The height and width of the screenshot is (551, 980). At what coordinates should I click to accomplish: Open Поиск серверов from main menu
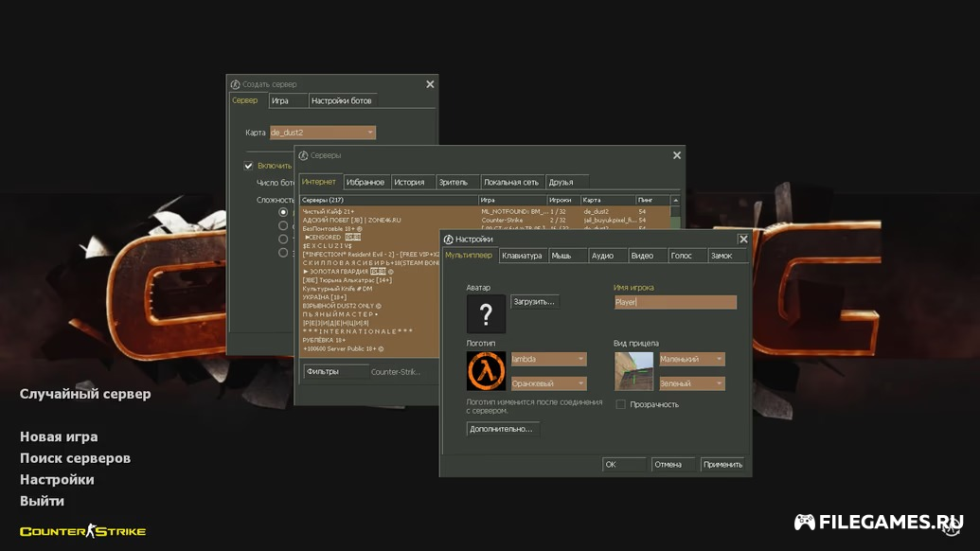click(x=75, y=458)
